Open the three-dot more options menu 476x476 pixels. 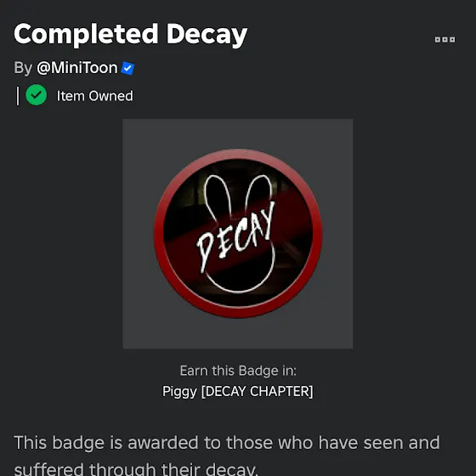point(445,39)
